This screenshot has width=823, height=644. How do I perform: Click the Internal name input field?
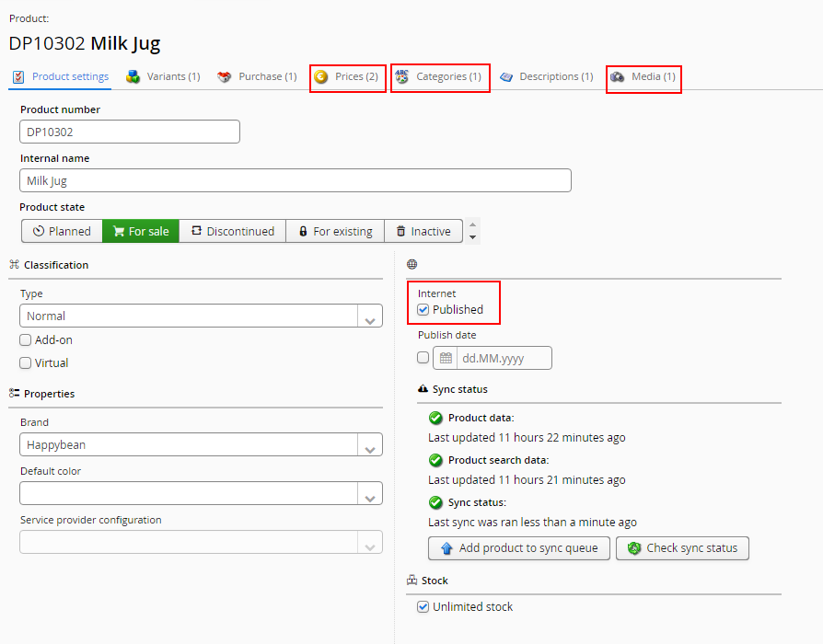pyautogui.click(x=296, y=181)
